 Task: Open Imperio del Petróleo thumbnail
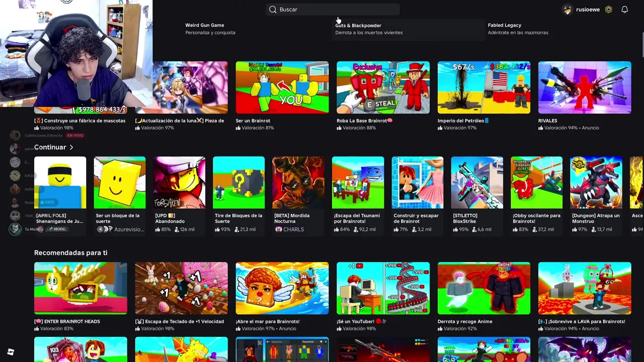(x=484, y=87)
